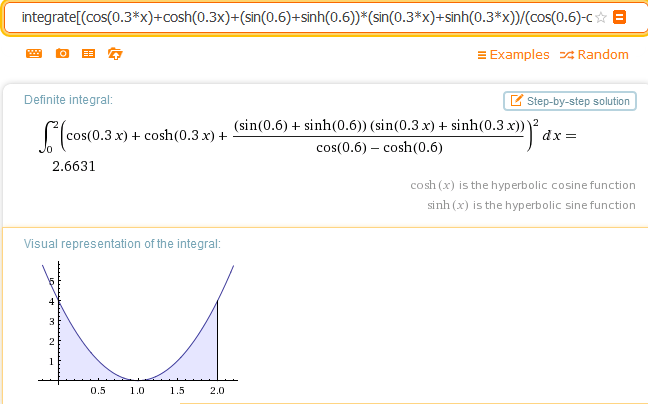The width and height of the screenshot is (648, 404).
Task: Click the Random link
Action: (603, 55)
